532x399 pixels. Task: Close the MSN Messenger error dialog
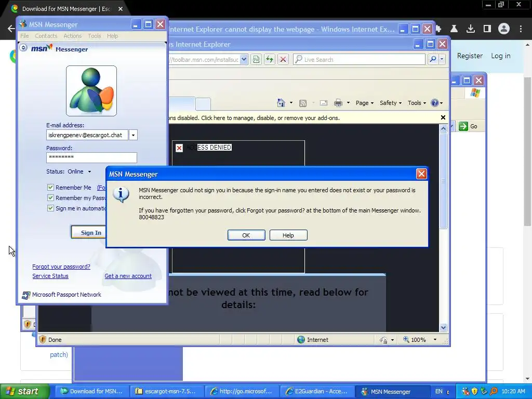421,174
